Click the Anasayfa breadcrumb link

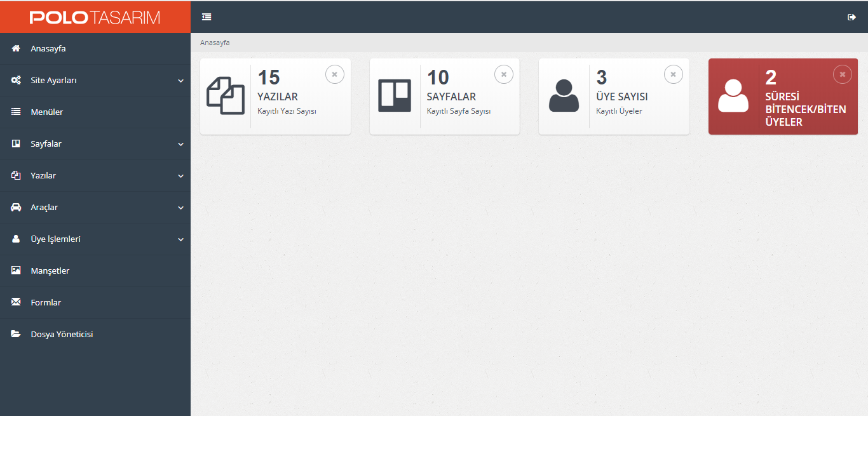(215, 43)
